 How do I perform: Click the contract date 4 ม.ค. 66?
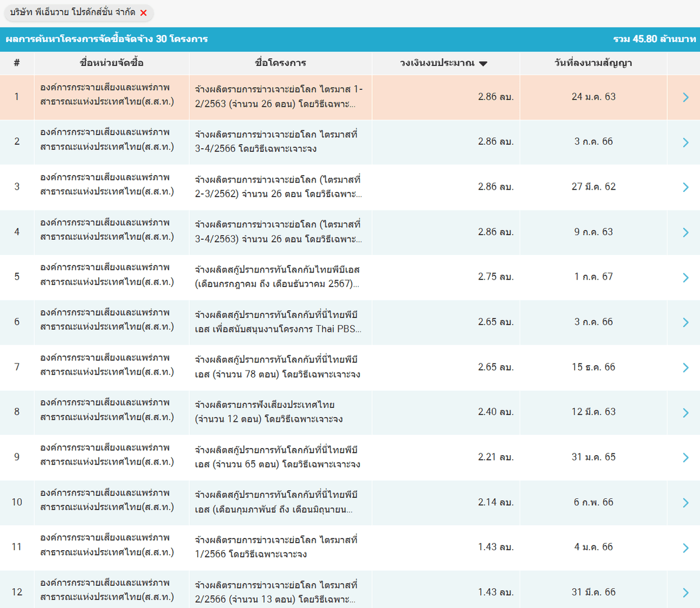(x=594, y=547)
